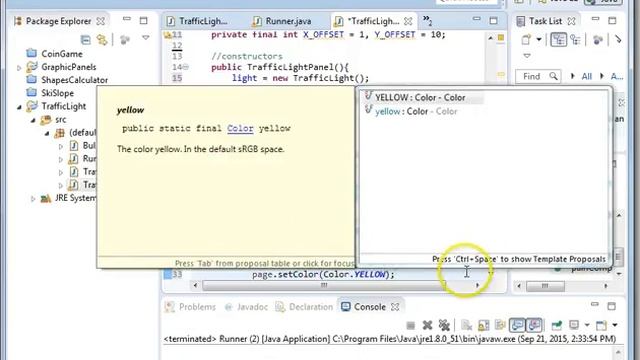This screenshot has width=640, height=360.
Task: Click the truncated A... link in Task List
Action: 617,76
